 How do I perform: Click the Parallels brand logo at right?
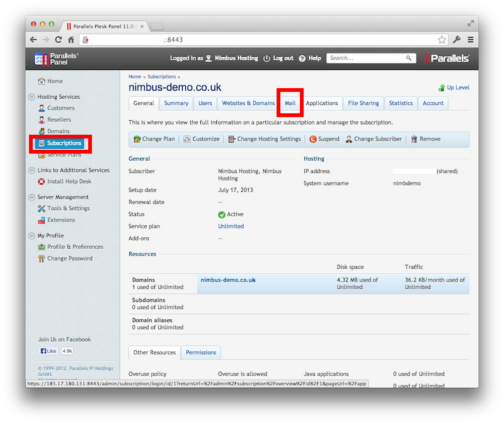coord(447,59)
